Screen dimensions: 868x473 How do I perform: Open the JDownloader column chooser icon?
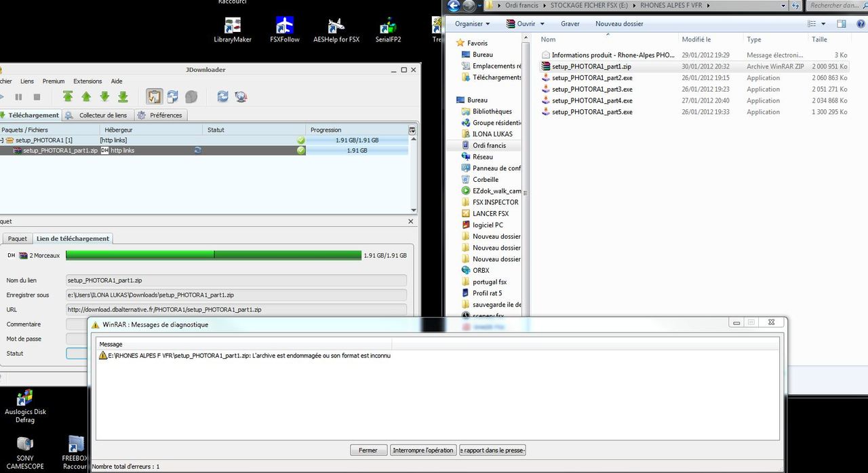[412, 130]
